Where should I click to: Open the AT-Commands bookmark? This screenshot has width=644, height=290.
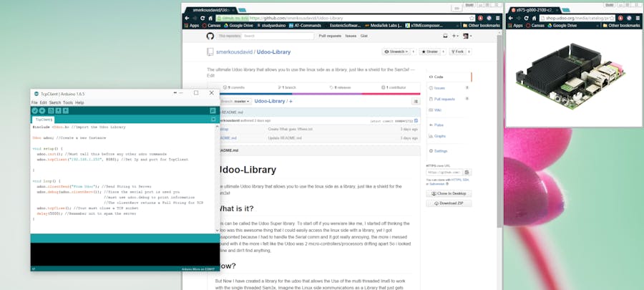pyautogui.click(x=305, y=26)
